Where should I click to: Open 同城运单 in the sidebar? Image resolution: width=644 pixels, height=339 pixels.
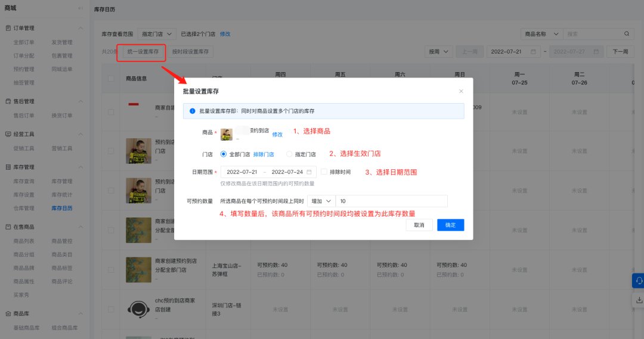click(62, 69)
